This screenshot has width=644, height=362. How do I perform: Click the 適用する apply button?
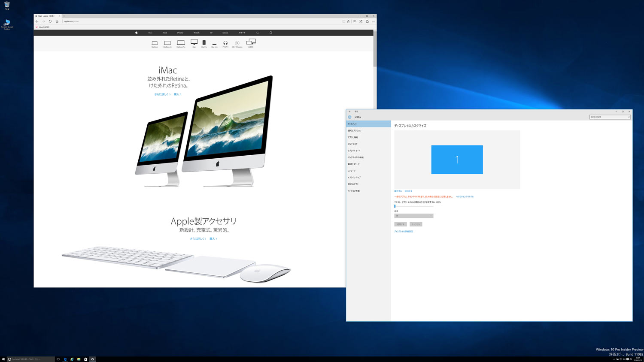click(x=401, y=224)
